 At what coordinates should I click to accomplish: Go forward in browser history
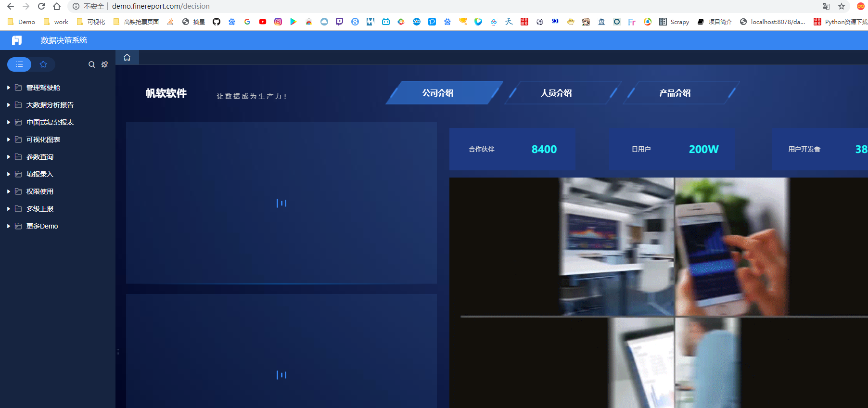pyautogui.click(x=26, y=6)
